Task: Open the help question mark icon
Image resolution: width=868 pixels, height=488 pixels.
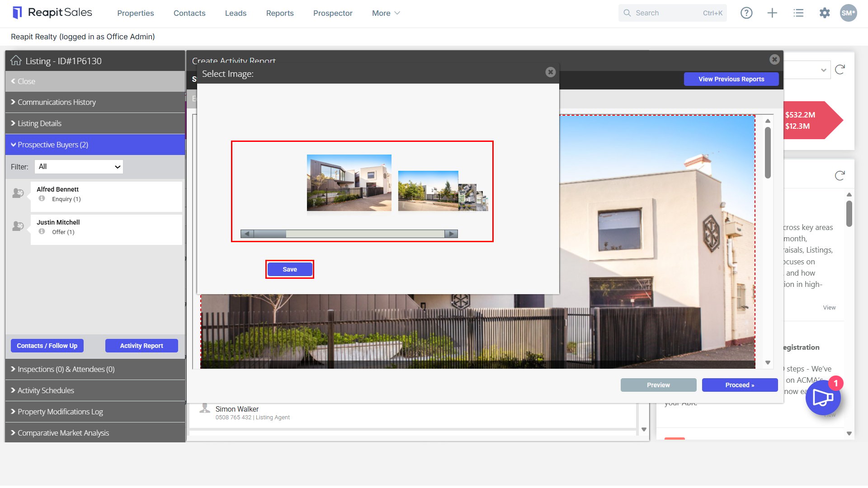Action: (x=746, y=13)
